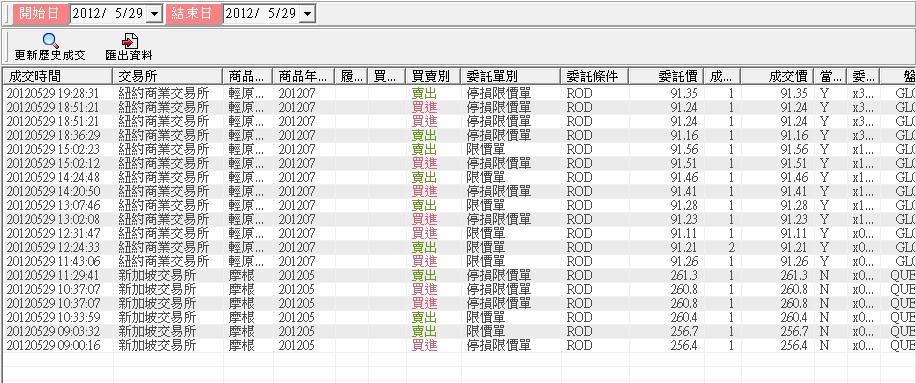
Task: Click 摩根 in the 10:33:59 row
Action: point(242,318)
